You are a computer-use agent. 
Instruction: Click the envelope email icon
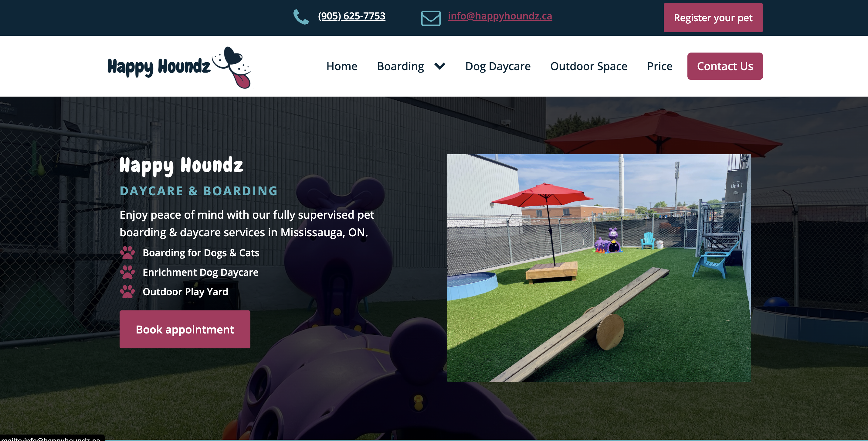[431, 18]
